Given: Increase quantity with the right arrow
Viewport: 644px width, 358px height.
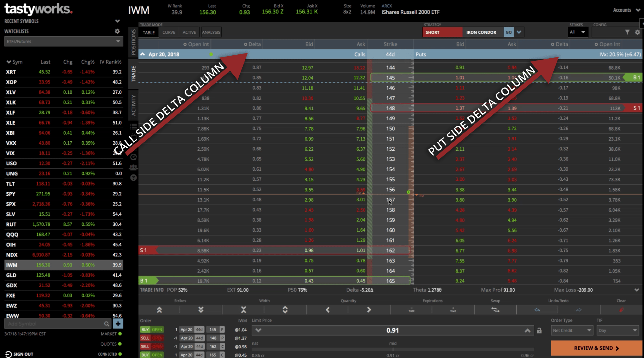Looking at the screenshot, I should point(369,310).
